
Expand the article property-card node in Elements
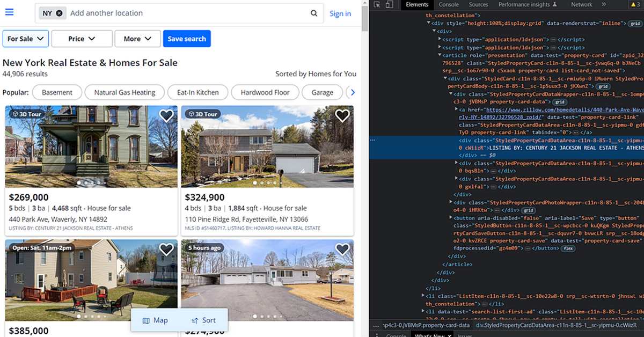pyautogui.click(x=439, y=55)
